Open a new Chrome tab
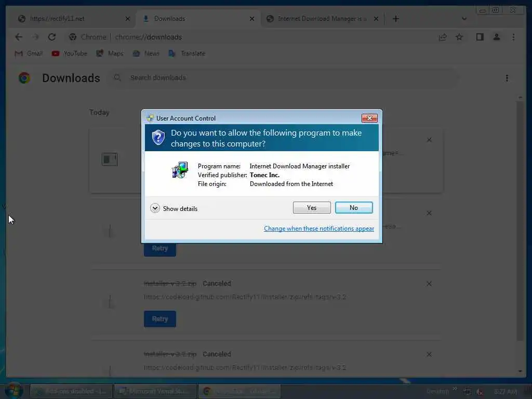This screenshot has width=532, height=399. [395, 19]
